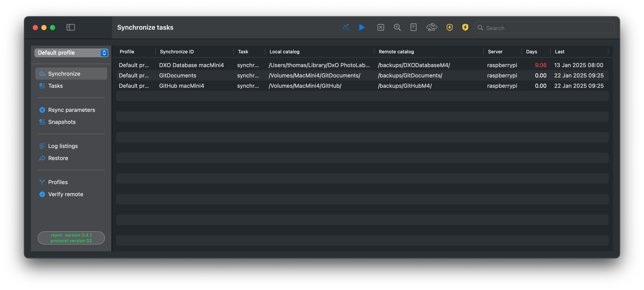Click the /backups/GitHubM4/ remote catalog cell
The image size is (644, 290).
tap(405, 86)
